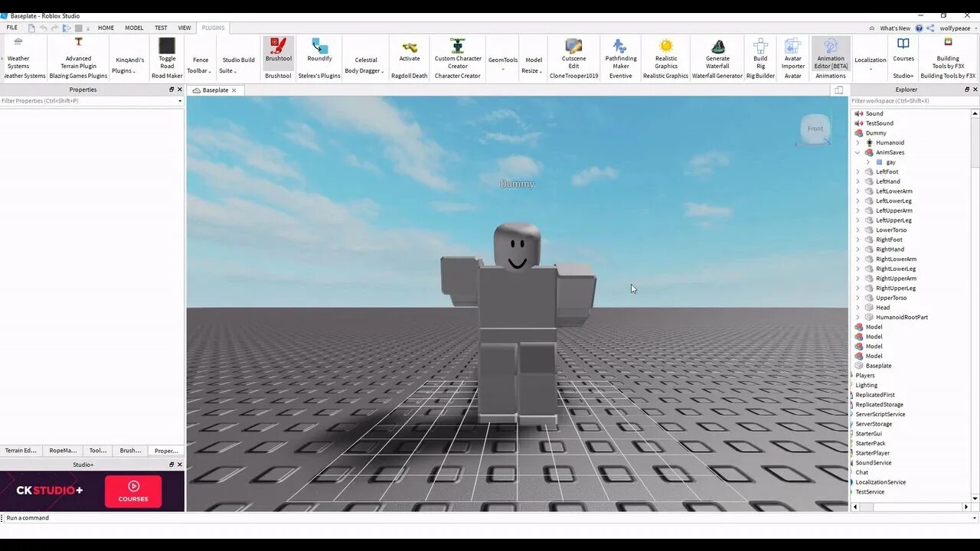This screenshot has height=551, width=980.
Task: Close the Baseplate document tab
Action: 234,90
